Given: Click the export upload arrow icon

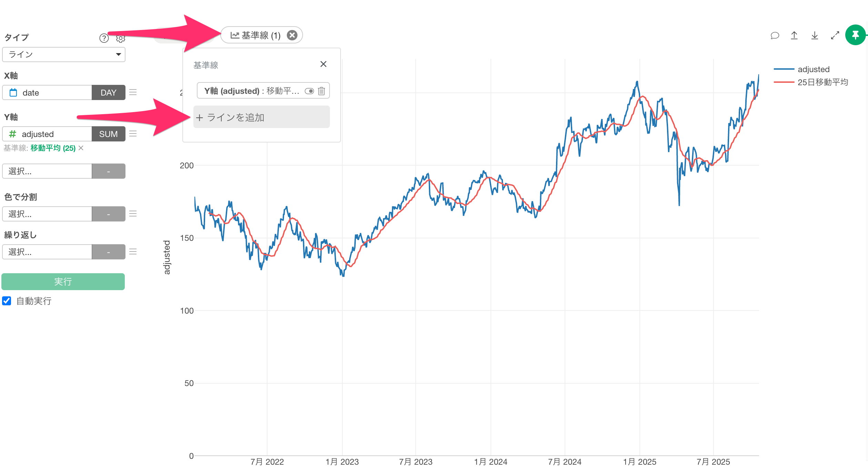Looking at the screenshot, I should tap(794, 36).
